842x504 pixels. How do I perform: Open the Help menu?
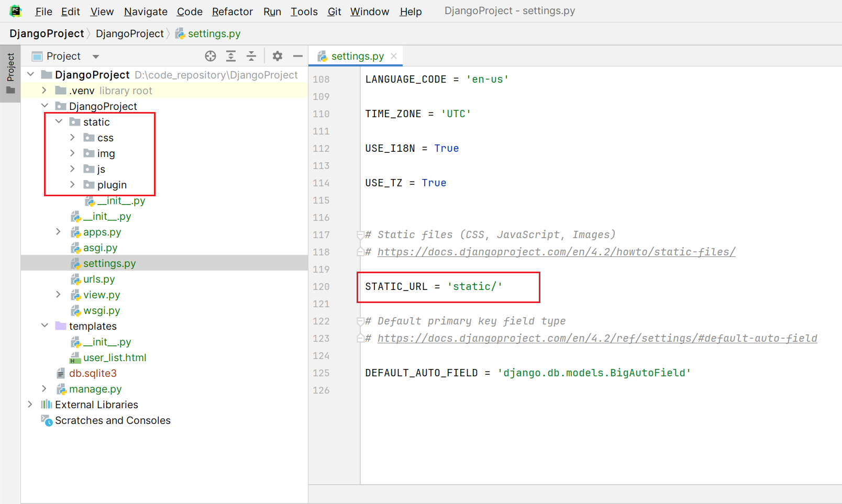tap(411, 12)
